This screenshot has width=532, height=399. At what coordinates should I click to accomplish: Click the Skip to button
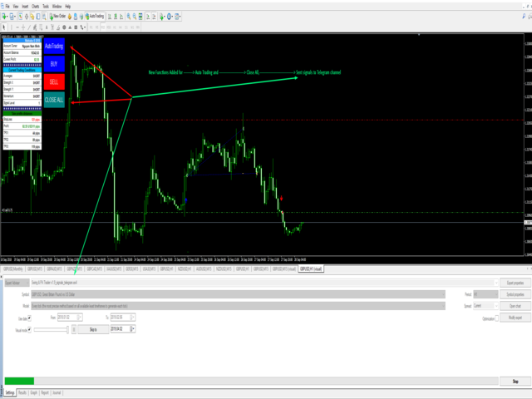93,329
